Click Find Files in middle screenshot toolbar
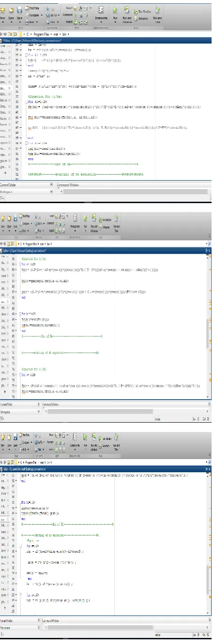 [26, 216]
